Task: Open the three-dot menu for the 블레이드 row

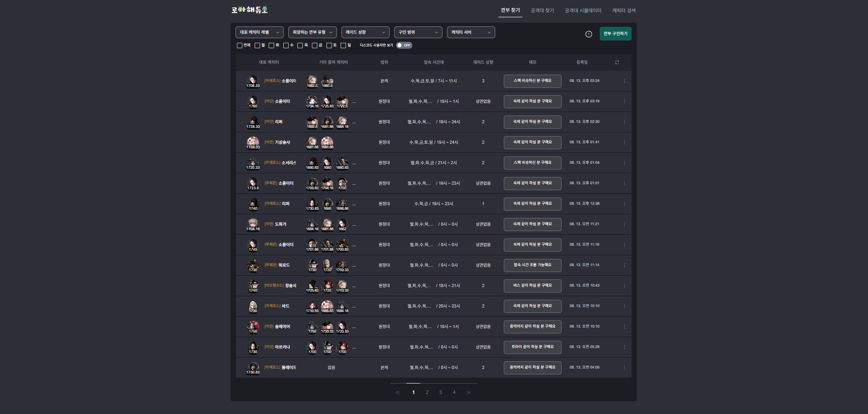Action: point(624,368)
